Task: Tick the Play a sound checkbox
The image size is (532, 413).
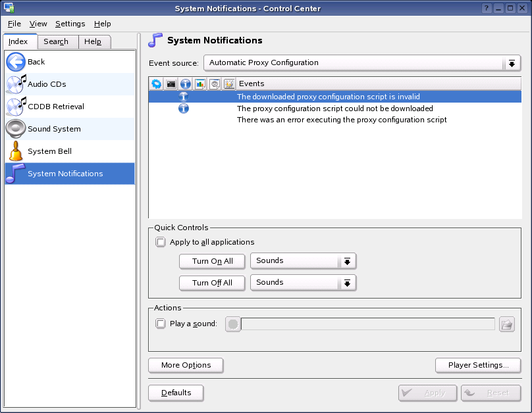Action: [x=161, y=324]
